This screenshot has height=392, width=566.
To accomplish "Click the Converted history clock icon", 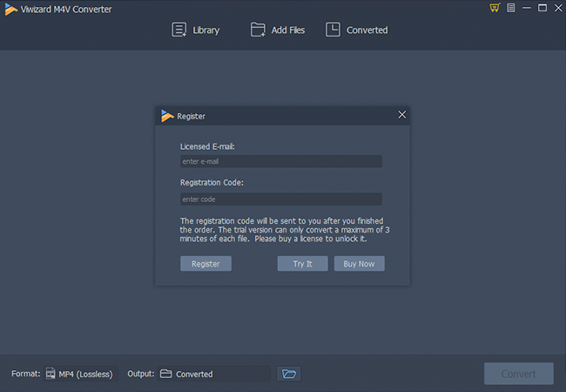I will click(x=333, y=30).
